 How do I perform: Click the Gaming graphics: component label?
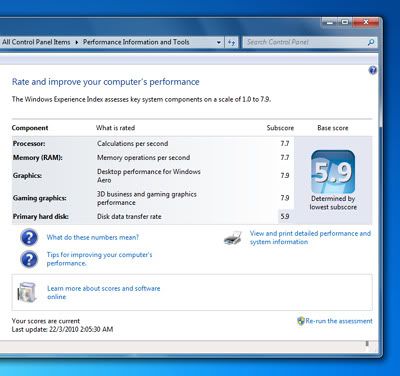point(40,198)
